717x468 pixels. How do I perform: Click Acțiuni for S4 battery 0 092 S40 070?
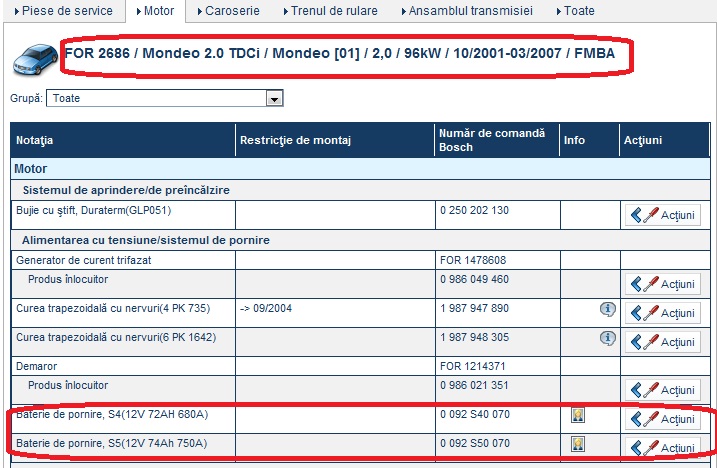(663, 419)
